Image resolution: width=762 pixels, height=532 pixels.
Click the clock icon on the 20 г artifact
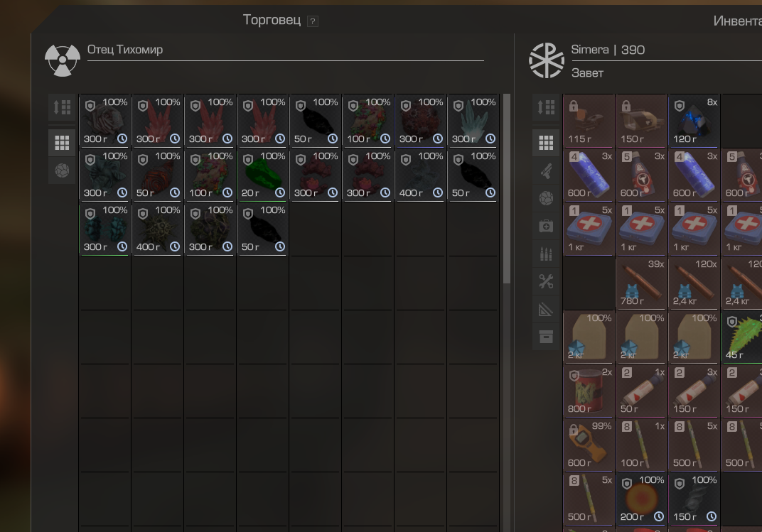pyautogui.click(x=280, y=192)
